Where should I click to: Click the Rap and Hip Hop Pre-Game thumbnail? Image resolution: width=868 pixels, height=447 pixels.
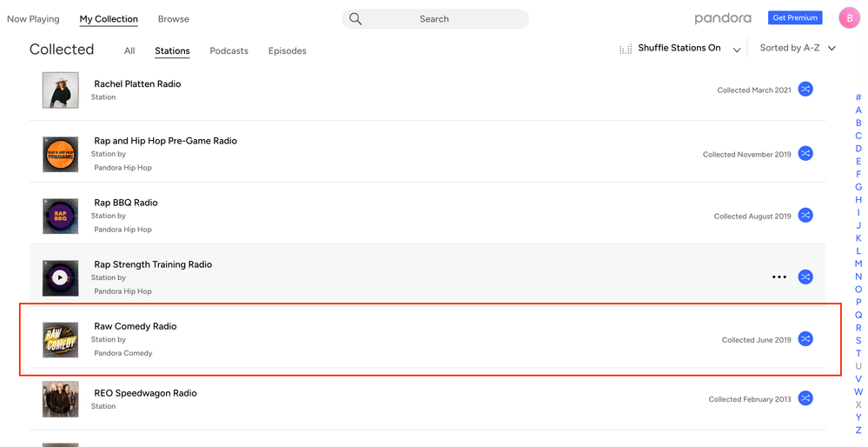click(x=60, y=154)
